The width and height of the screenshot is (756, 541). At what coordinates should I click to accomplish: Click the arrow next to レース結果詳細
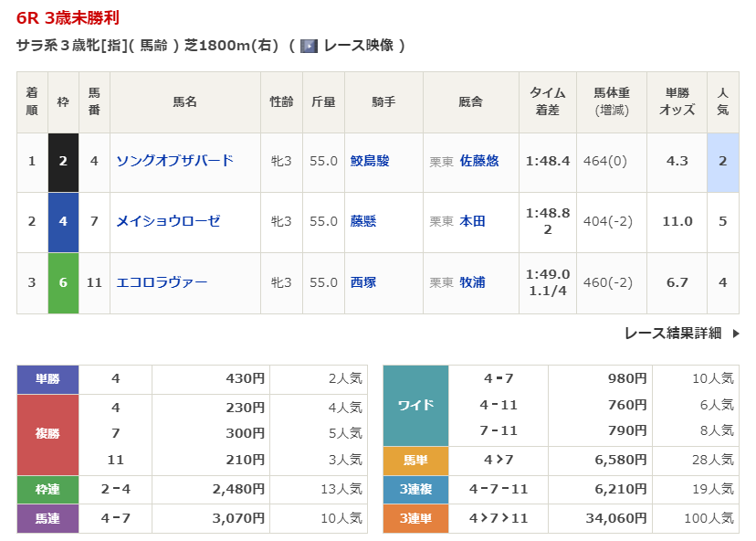point(736,334)
